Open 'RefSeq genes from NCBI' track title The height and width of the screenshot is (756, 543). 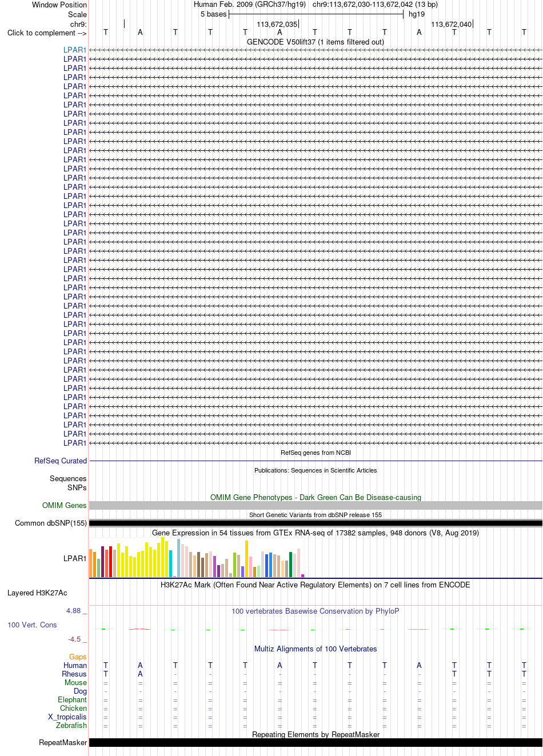(316, 453)
